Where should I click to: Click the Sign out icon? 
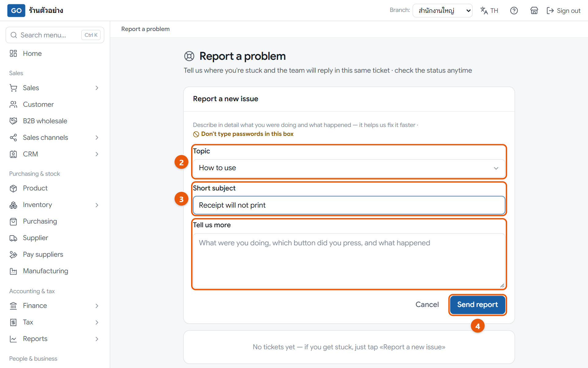[550, 11]
